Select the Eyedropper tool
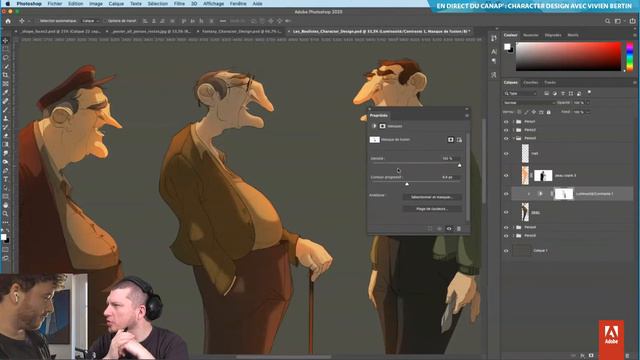 point(5,92)
